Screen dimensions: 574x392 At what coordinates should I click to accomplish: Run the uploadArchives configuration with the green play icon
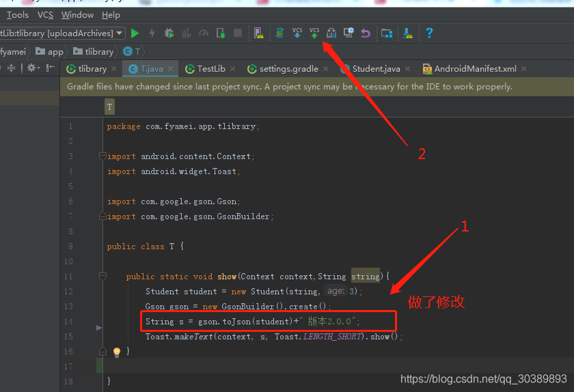[x=135, y=33]
